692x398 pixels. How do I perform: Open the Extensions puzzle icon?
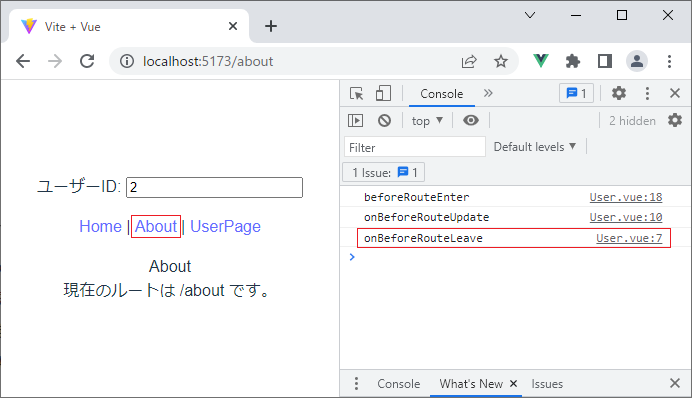click(x=572, y=61)
